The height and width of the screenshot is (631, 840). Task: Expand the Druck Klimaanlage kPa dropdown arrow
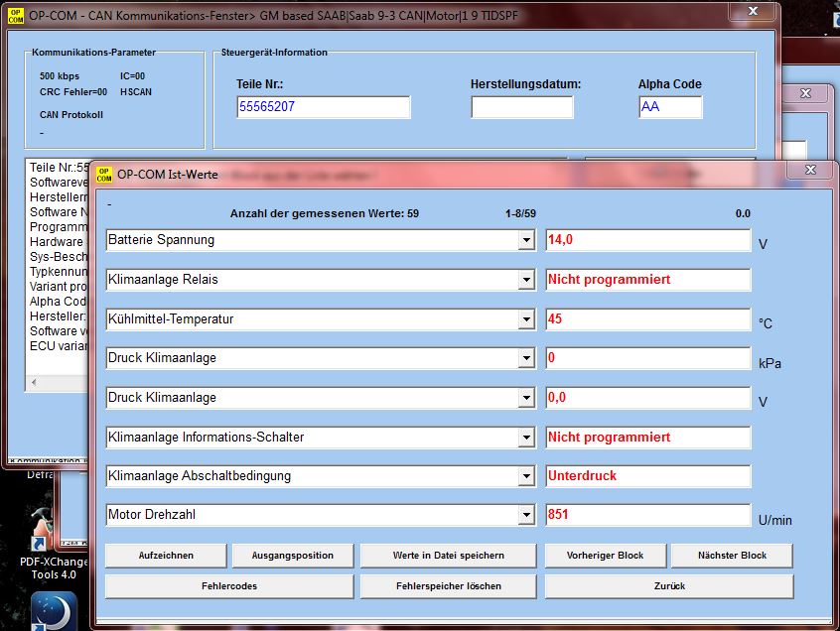click(526, 358)
